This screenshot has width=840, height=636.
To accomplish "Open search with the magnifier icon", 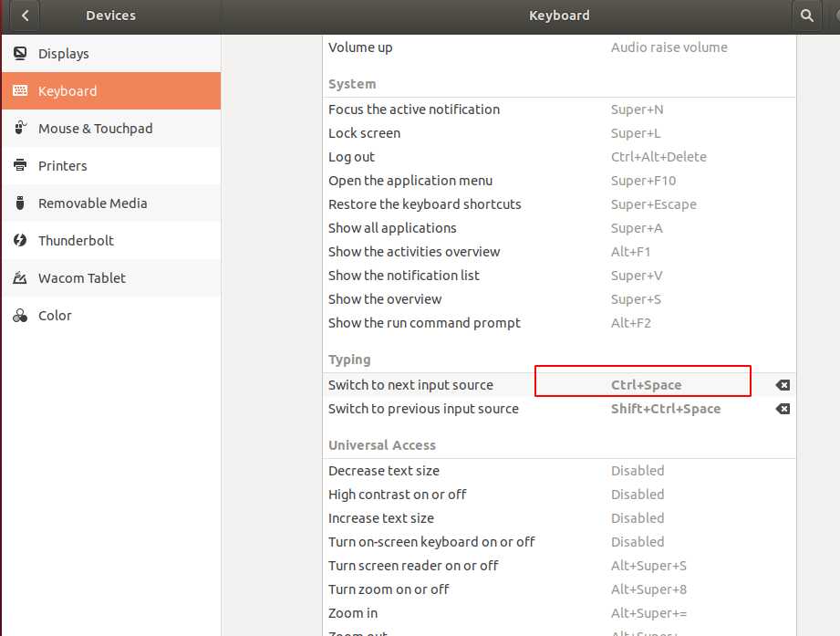I will 807,16.
